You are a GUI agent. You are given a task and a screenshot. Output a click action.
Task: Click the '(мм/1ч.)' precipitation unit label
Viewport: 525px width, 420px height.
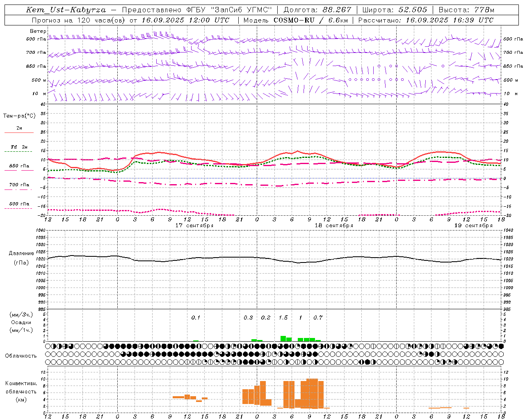pyautogui.click(x=21, y=330)
